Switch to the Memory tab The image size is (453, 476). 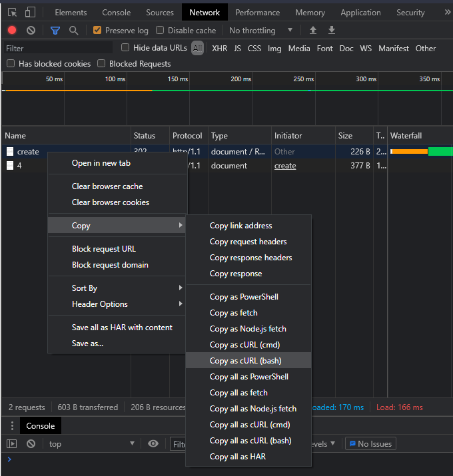310,13
